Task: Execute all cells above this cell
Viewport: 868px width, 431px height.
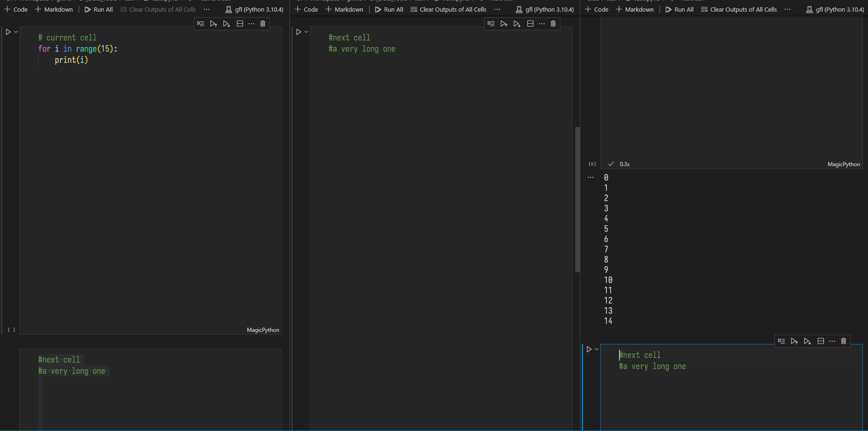Action: 214,23
